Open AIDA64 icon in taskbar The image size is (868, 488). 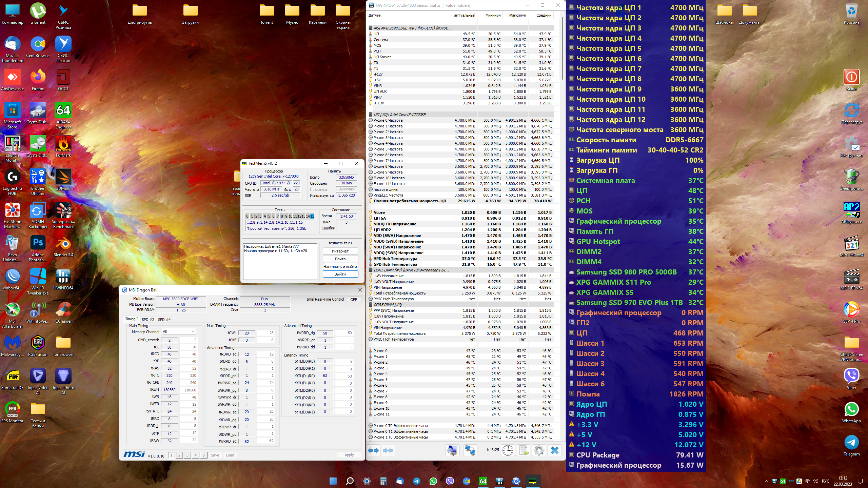[483, 481]
